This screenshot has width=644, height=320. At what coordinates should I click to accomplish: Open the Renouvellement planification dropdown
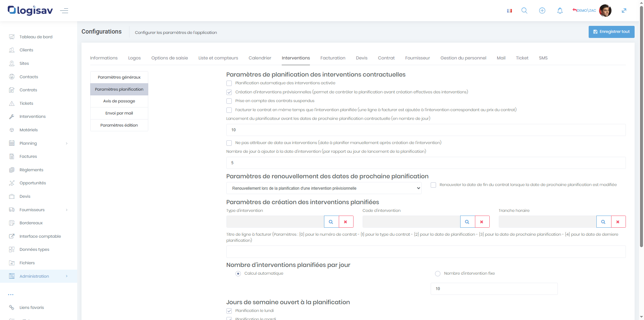(324, 188)
